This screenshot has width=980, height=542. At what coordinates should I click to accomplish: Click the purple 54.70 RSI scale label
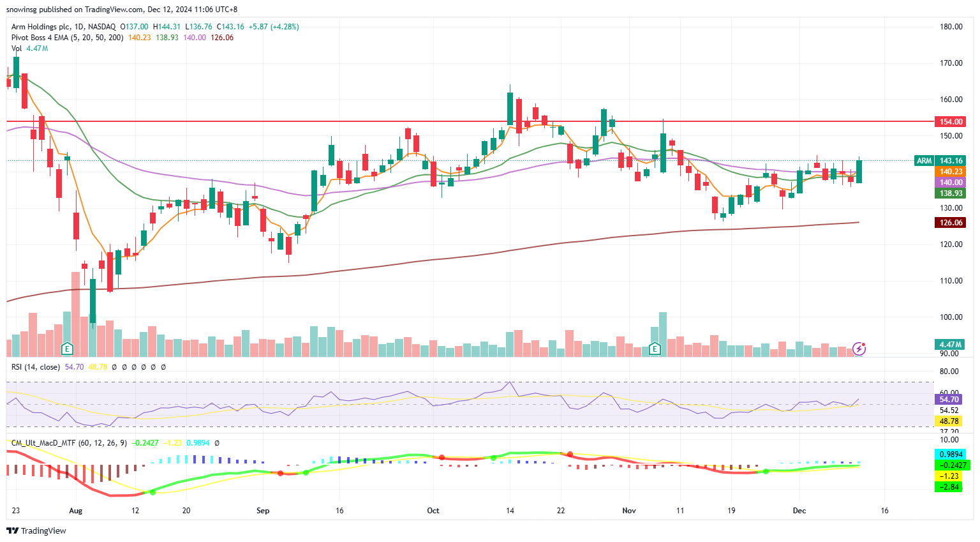pyautogui.click(x=949, y=400)
